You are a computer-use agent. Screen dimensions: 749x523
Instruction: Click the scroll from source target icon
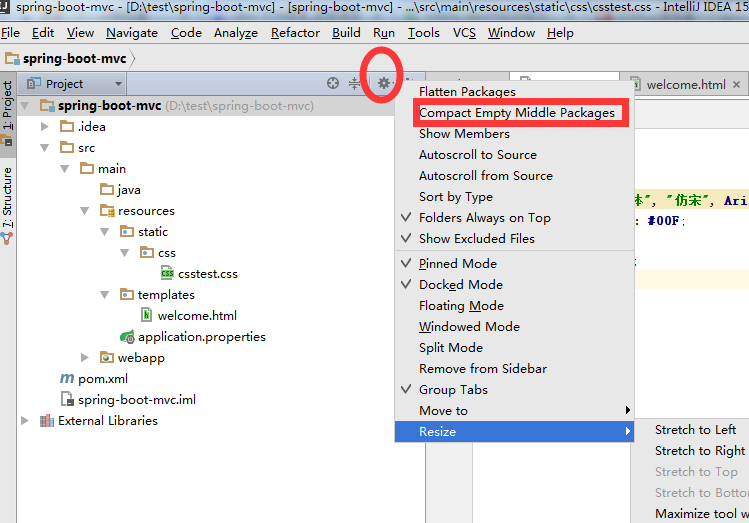tap(333, 84)
